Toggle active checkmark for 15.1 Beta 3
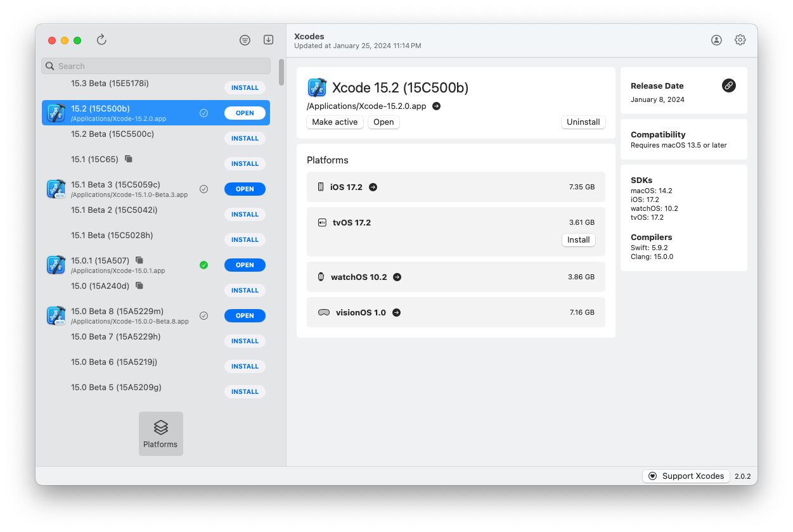793x532 pixels. [203, 189]
